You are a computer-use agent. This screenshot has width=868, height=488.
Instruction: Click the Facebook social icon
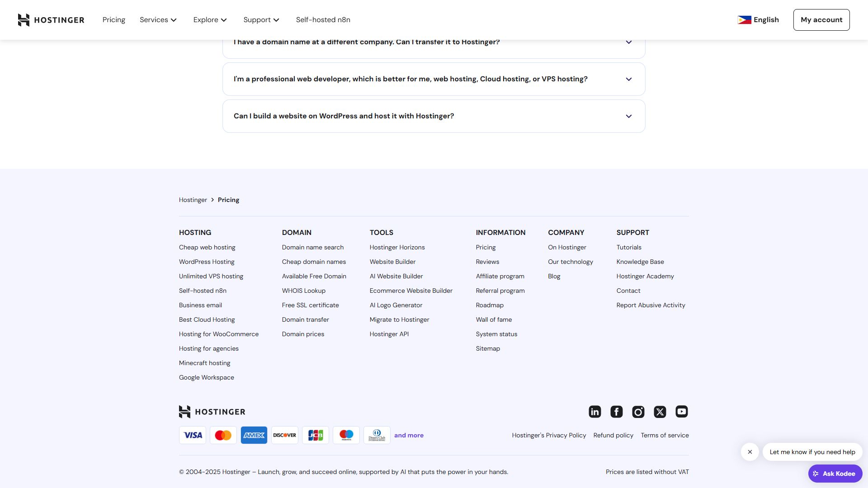(x=616, y=412)
